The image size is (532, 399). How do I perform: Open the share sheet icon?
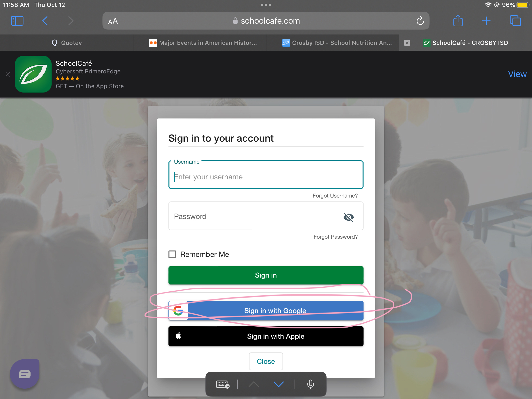click(x=458, y=21)
